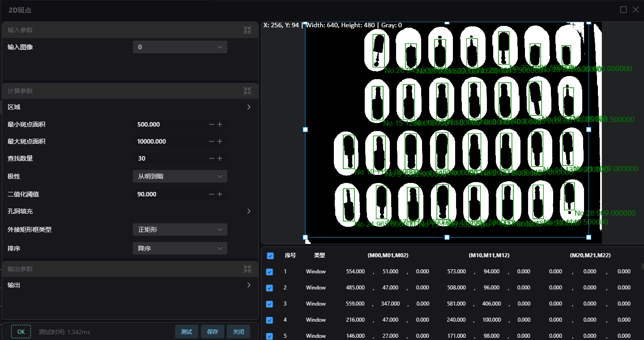Screen dimensions: 644x340
Task: Select the ROI right-middle resize handle
Action: point(589,129)
